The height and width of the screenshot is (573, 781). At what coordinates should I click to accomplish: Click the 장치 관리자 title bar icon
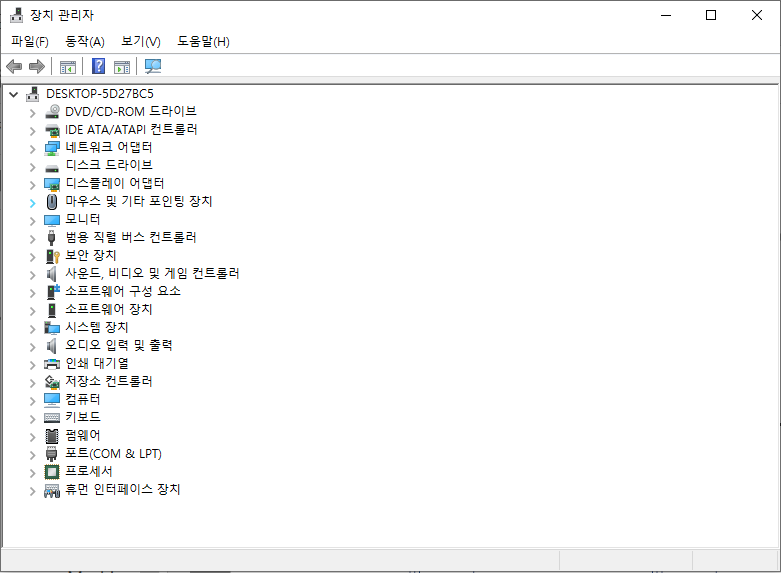[x=16, y=15]
